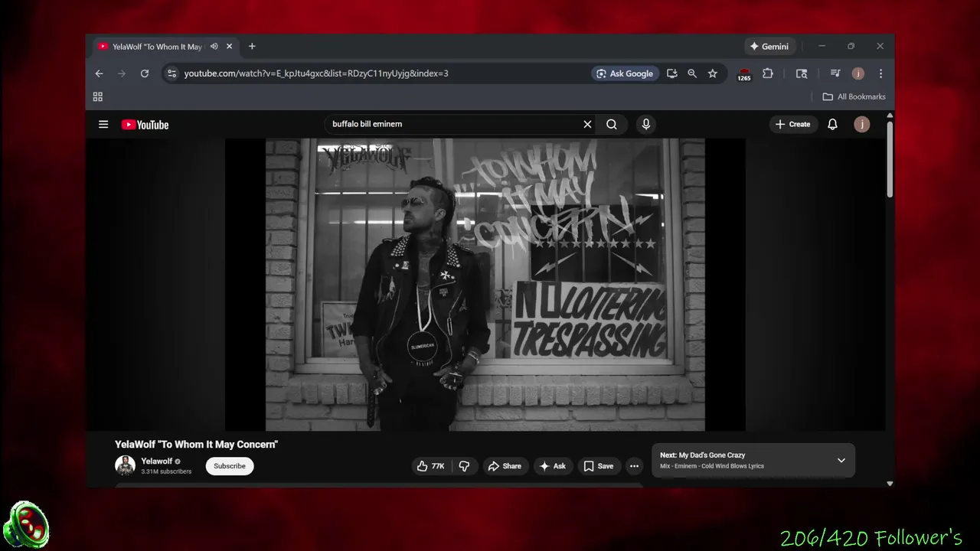Screen dimensions: 980x551
Task: Open the Create button
Action: click(x=792, y=124)
